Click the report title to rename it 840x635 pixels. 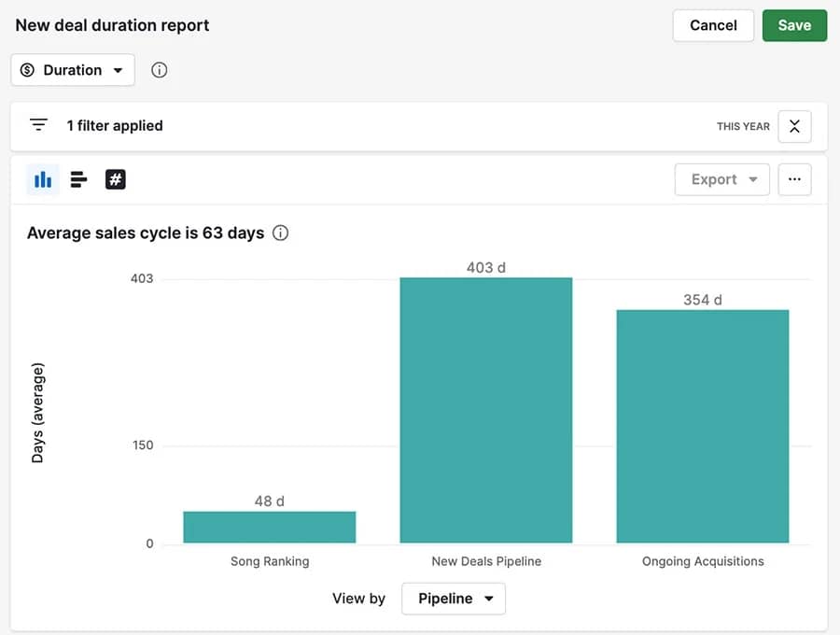111,25
